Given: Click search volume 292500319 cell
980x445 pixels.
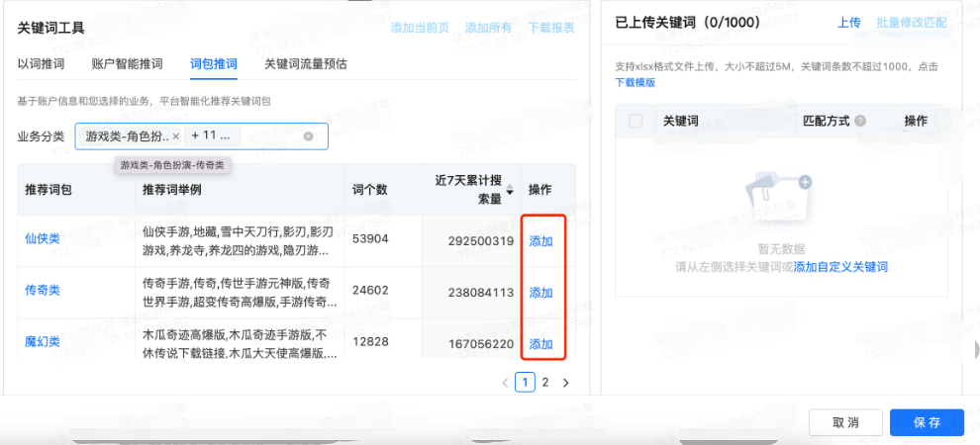Looking at the screenshot, I should click(481, 241).
